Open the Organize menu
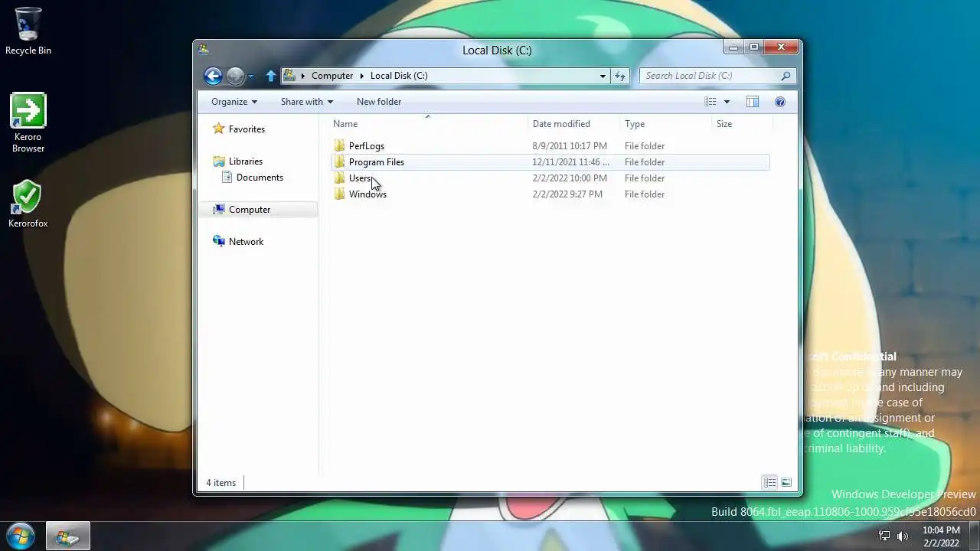 (x=234, y=102)
